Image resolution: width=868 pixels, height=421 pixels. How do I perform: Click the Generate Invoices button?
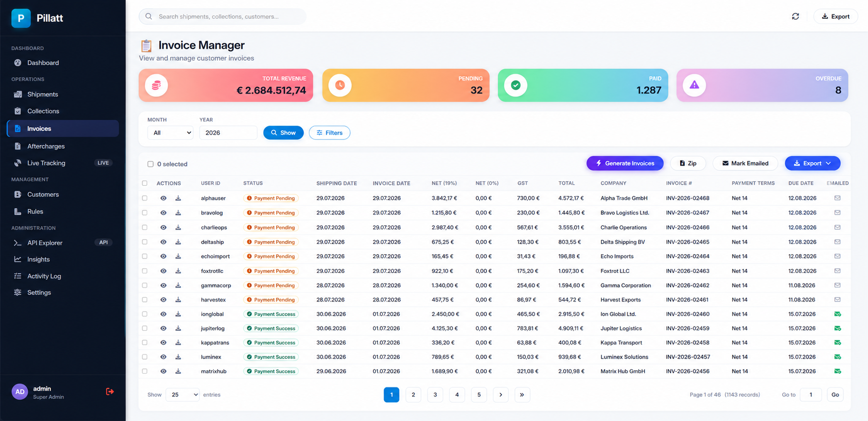coord(625,163)
